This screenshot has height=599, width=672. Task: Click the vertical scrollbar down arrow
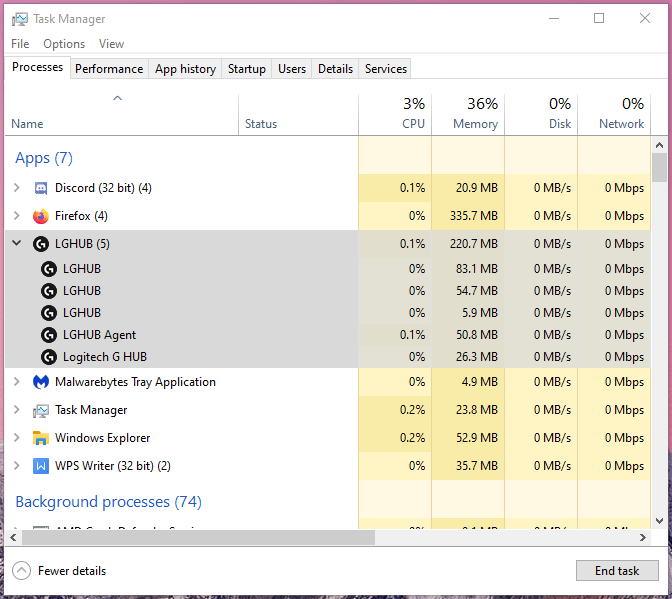(659, 521)
